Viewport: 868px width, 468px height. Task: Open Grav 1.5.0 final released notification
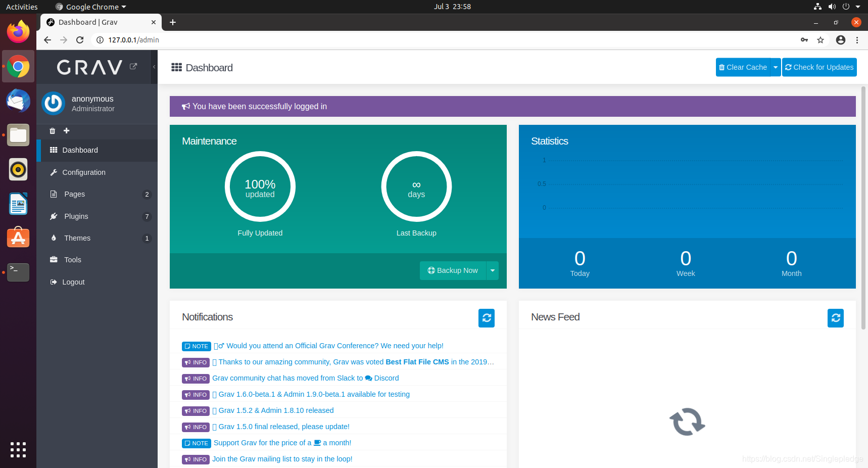click(281, 427)
